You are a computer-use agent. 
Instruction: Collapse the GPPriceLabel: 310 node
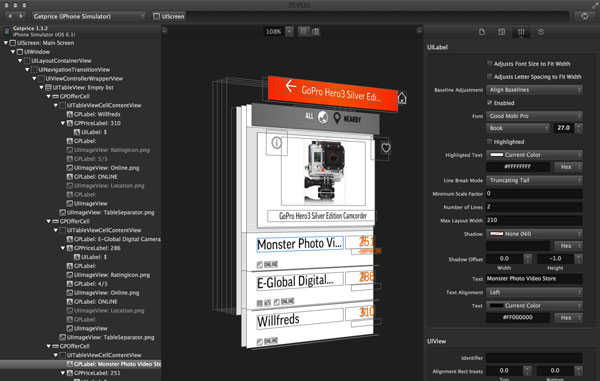pyautogui.click(x=63, y=123)
